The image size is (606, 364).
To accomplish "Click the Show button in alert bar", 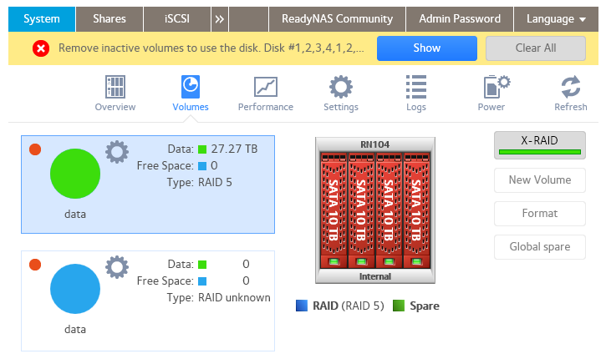I will click(426, 48).
